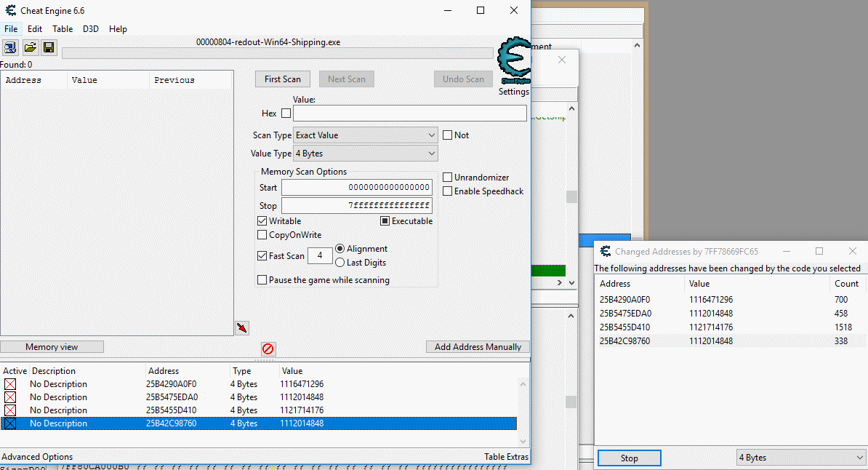This screenshot has height=470, width=868.
Task: Open the D3D menu
Action: point(91,29)
